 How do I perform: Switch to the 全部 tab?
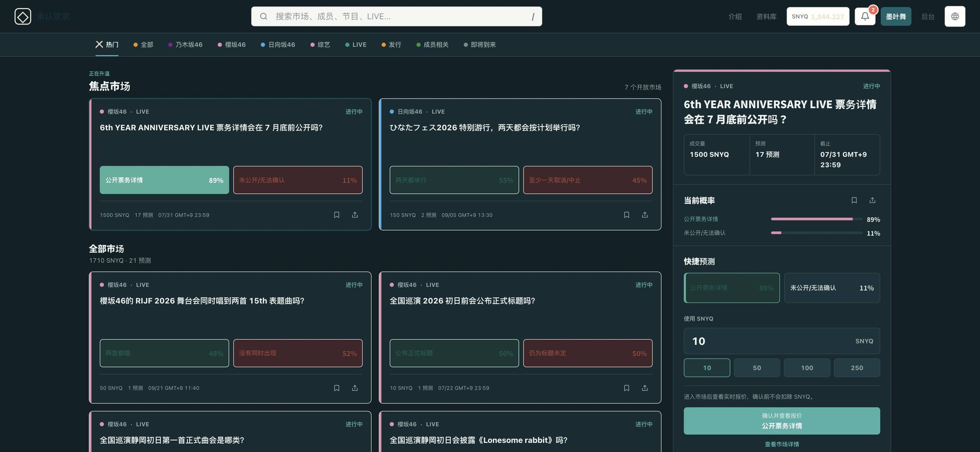(x=143, y=45)
